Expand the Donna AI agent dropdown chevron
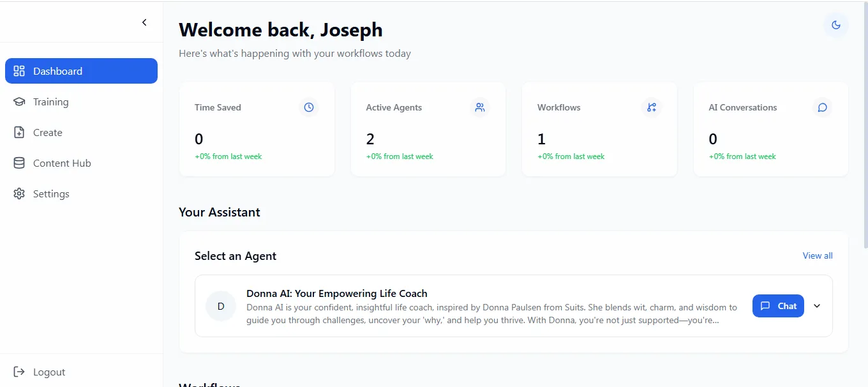The width and height of the screenshot is (868, 387). (x=817, y=306)
